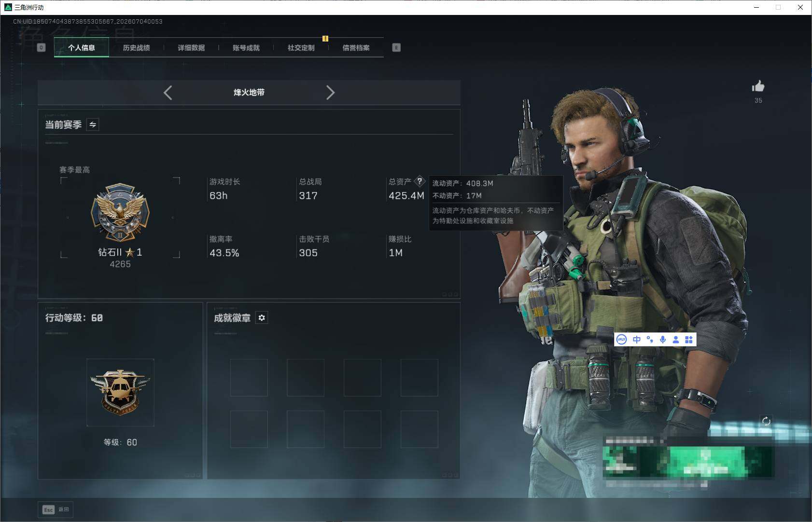
Task: Click the CN UID text
Action: click(88, 21)
